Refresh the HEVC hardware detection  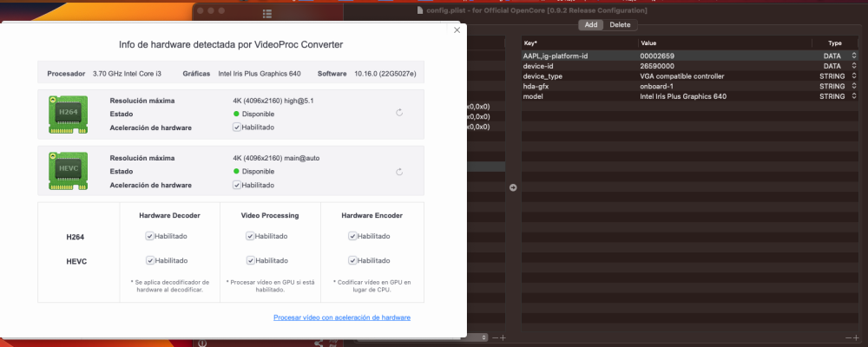(x=399, y=172)
